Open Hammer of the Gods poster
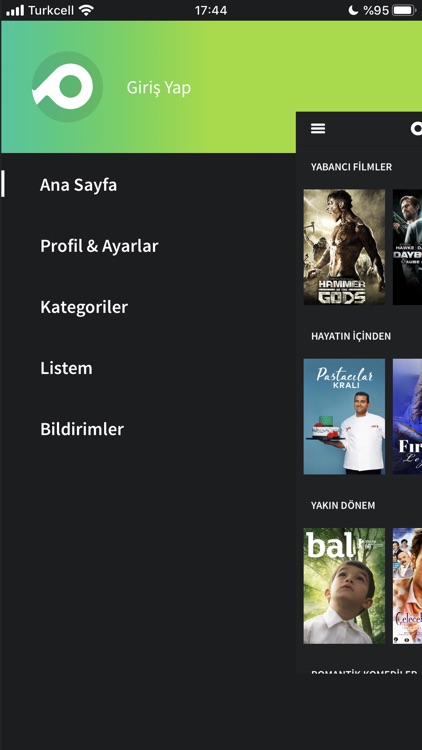Viewport: 422px width, 750px height. point(344,247)
